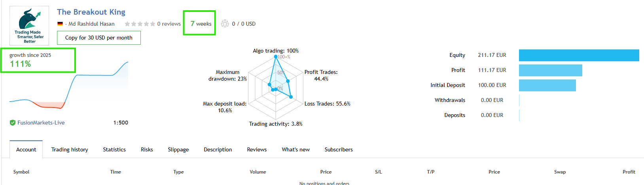Open Md Rashidul Hasan author profile
This screenshot has width=644, height=185.
[91, 24]
